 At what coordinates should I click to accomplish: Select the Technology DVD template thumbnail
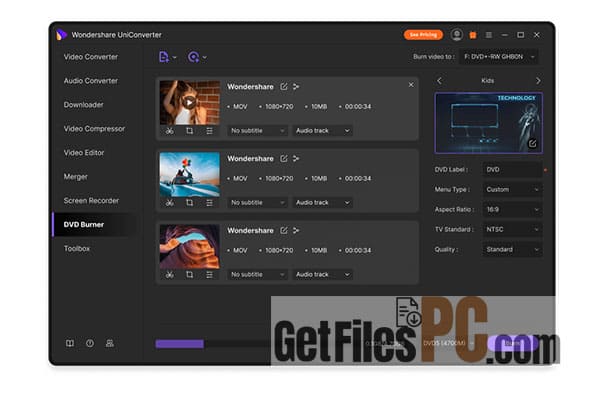(489, 123)
